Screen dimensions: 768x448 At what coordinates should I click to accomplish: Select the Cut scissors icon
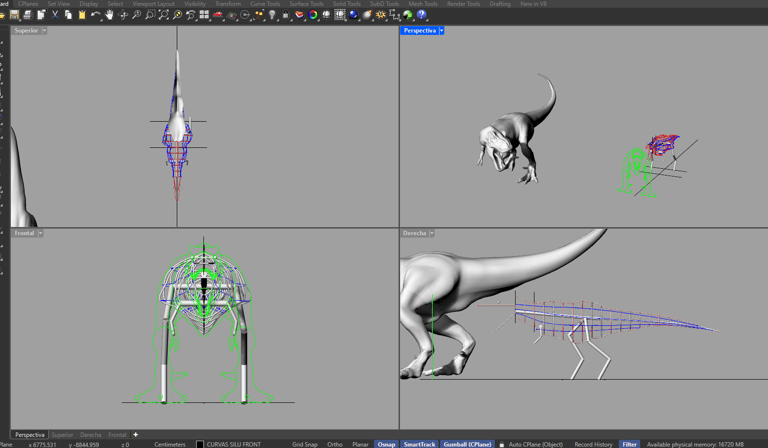click(x=55, y=15)
